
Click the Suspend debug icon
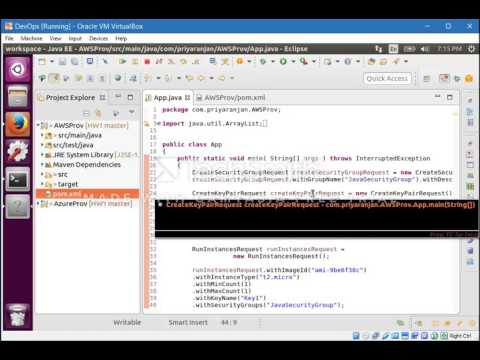135,61
